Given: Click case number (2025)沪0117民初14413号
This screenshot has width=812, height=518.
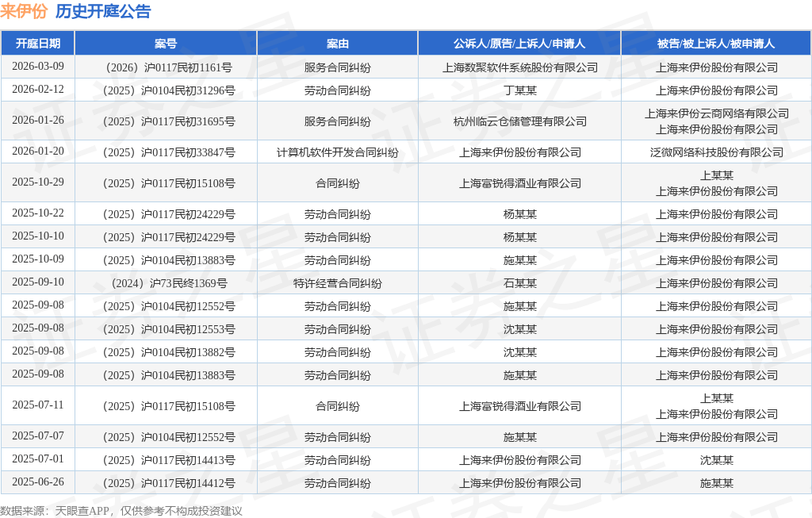Looking at the screenshot, I should pos(166,460).
